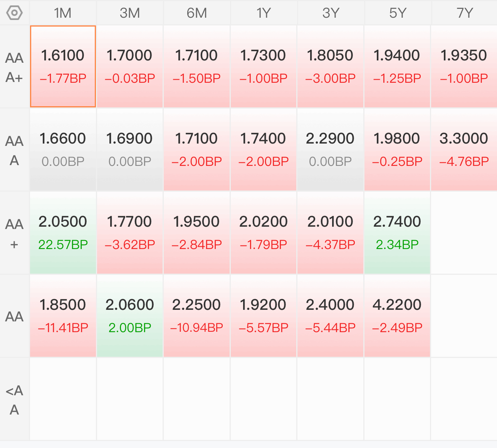The width and height of the screenshot is (497, 448).
Task: Open the 1.8050 cell with -3.00BP
Action: pyautogui.click(x=331, y=67)
